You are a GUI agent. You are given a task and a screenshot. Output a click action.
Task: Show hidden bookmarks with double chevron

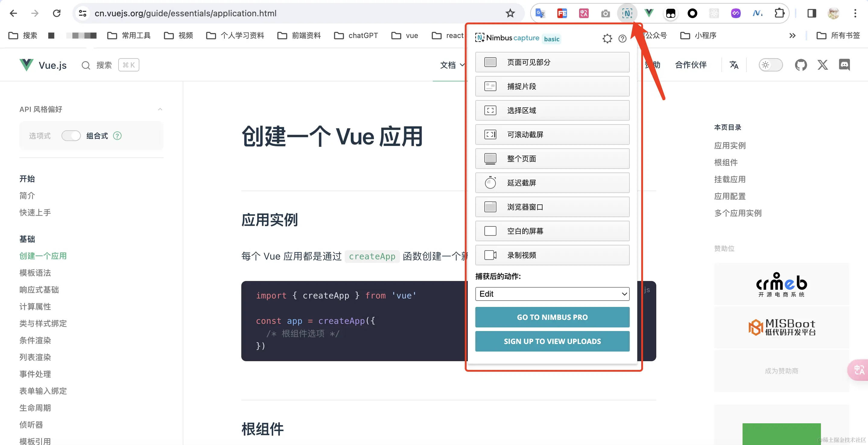click(792, 35)
